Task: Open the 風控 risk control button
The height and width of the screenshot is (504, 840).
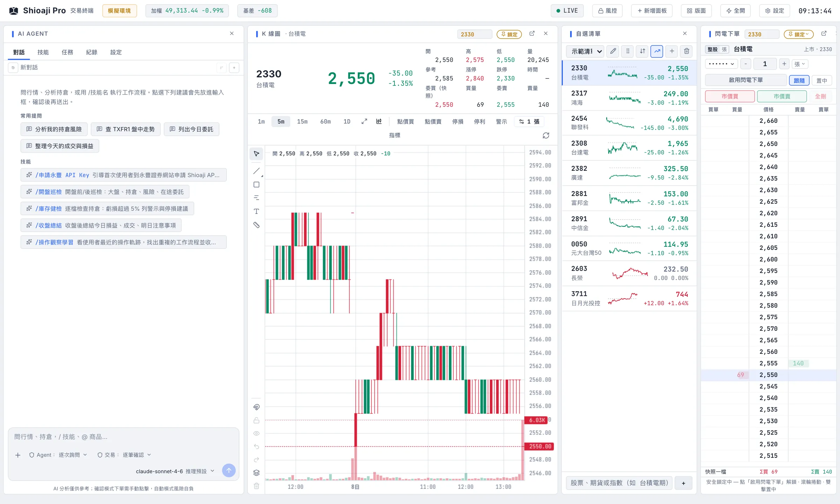Action: [x=608, y=11]
